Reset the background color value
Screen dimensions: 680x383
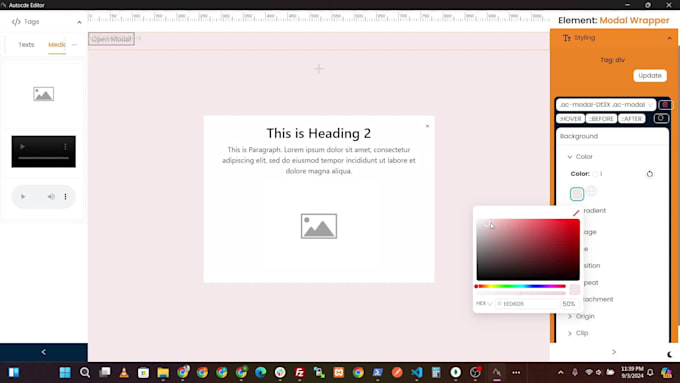pos(650,174)
